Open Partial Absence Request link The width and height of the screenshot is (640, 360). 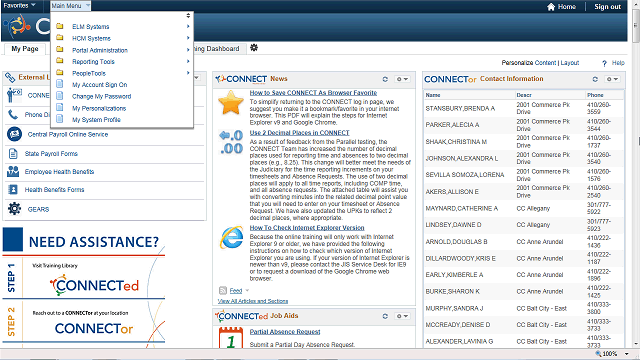click(x=285, y=332)
